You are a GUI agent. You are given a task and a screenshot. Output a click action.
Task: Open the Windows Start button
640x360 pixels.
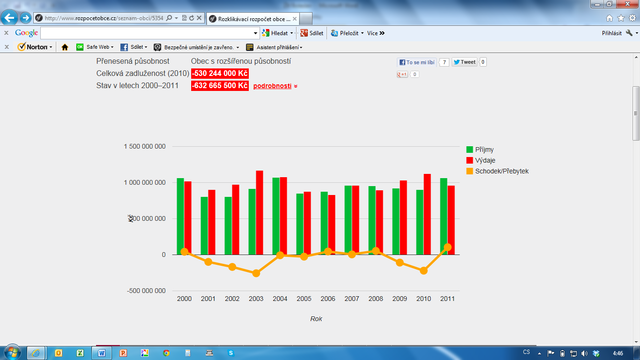[12, 352]
